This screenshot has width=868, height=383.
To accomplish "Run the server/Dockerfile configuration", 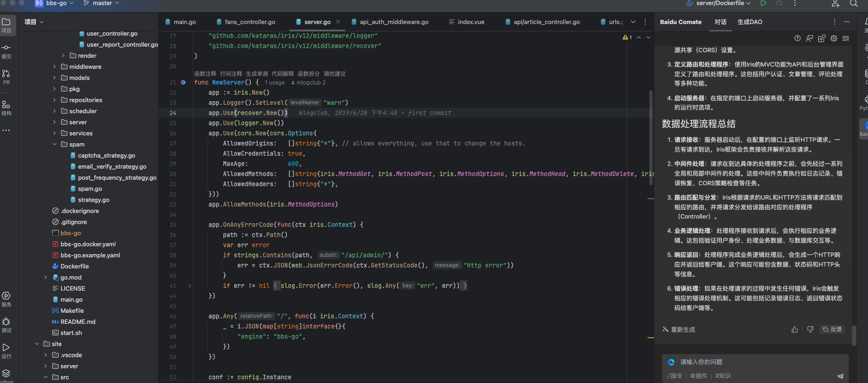I will pyautogui.click(x=764, y=3).
